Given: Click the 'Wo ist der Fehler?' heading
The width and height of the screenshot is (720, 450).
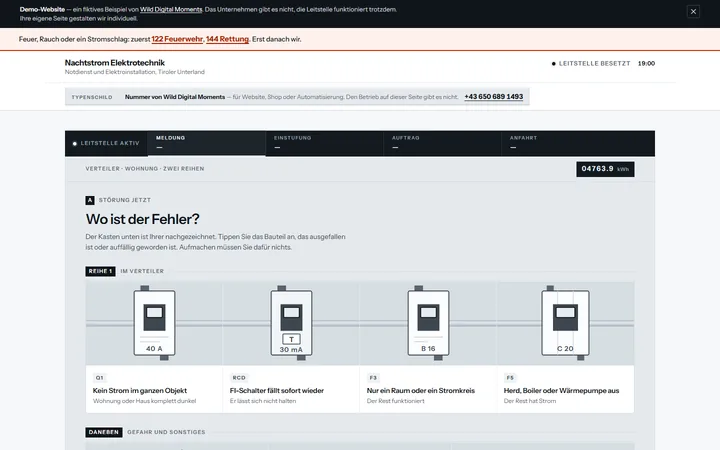Looking at the screenshot, I should [x=142, y=219].
